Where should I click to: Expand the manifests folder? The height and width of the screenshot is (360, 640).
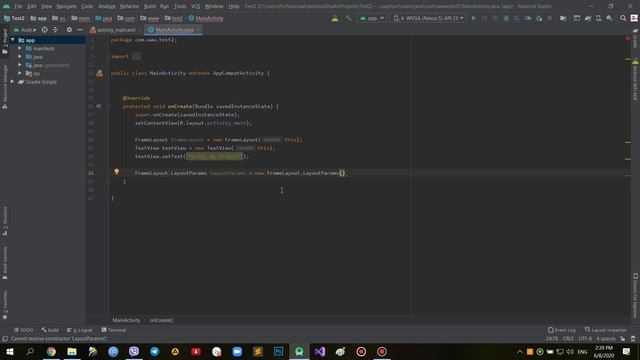click(x=20, y=48)
